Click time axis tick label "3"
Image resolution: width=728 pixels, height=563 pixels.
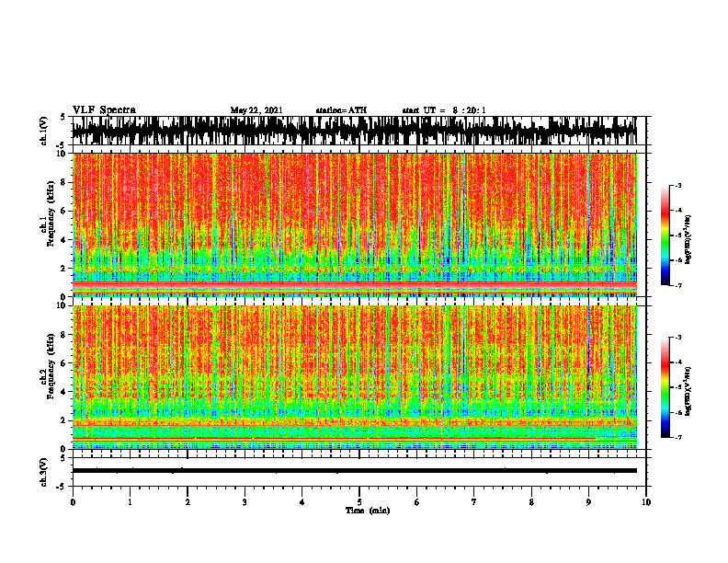[x=245, y=502]
